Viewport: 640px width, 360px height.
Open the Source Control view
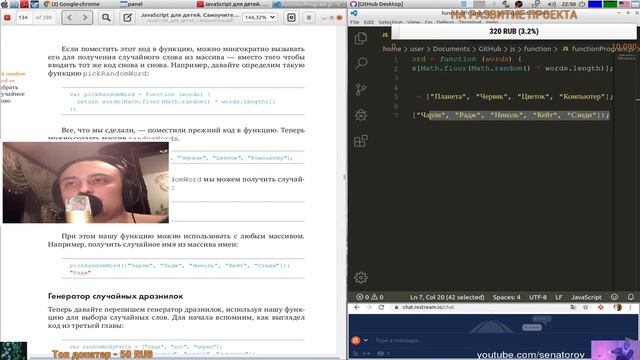tap(361, 89)
